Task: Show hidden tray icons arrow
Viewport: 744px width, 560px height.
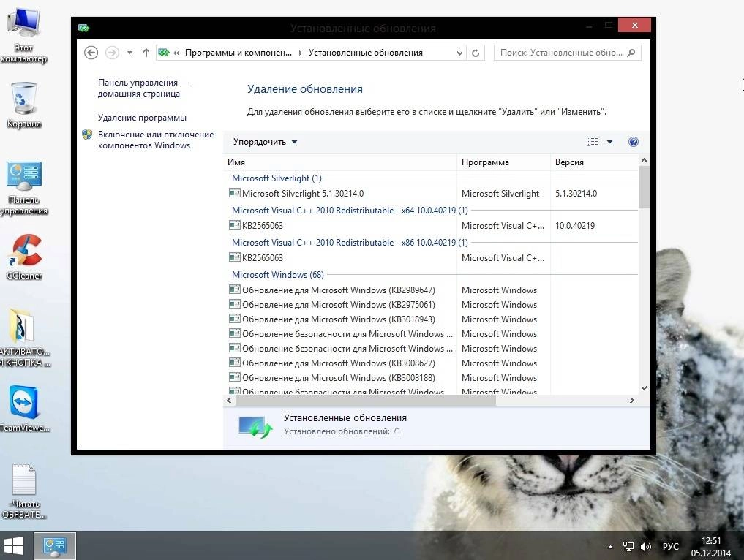Action: (610, 547)
